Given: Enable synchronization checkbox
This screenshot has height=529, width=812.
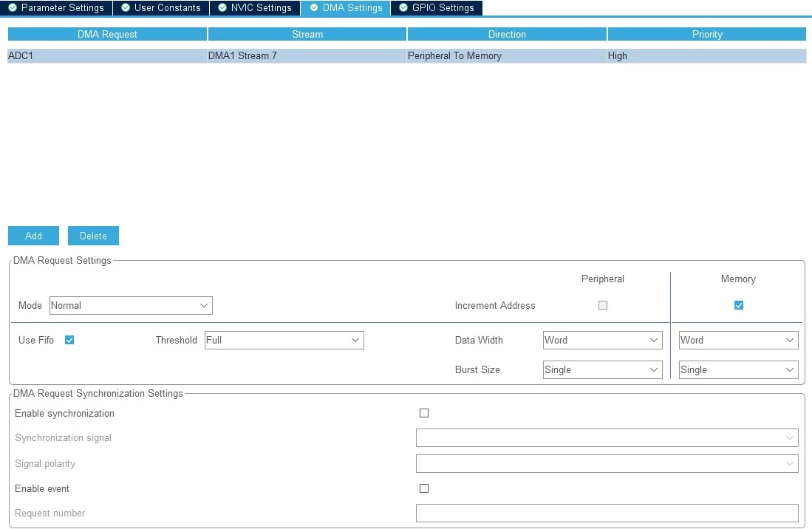Looking at the screenshot, I should click(424, 413).
